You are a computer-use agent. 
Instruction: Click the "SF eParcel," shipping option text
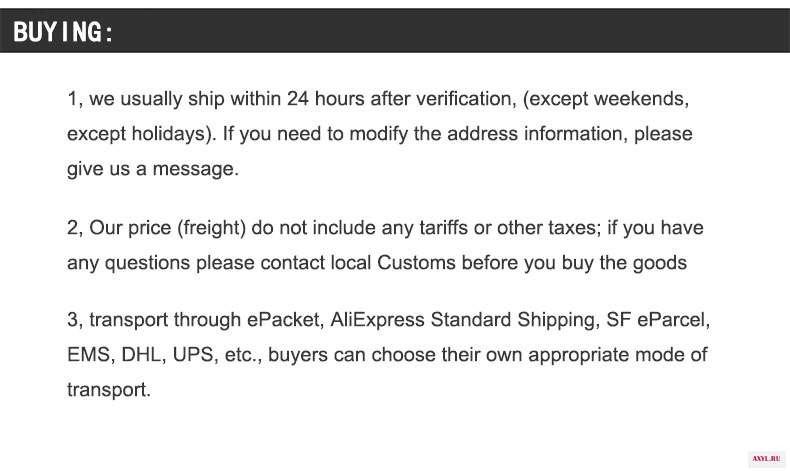click(658, 320)
